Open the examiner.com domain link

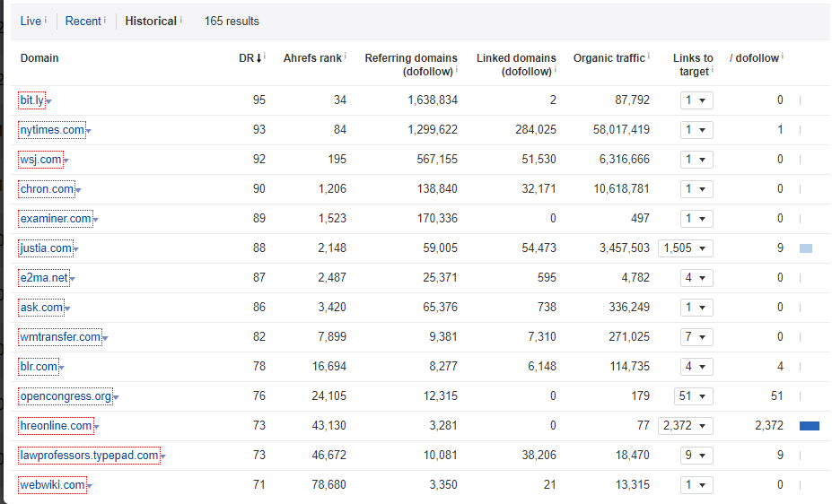point(56,219)
